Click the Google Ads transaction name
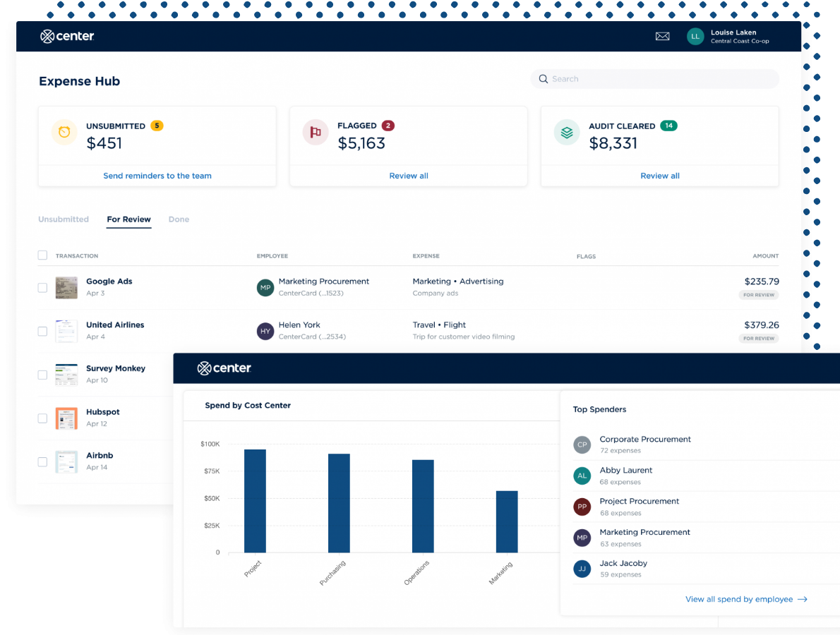Viewport: 840px width, 635px height. [x=109, y=281]
